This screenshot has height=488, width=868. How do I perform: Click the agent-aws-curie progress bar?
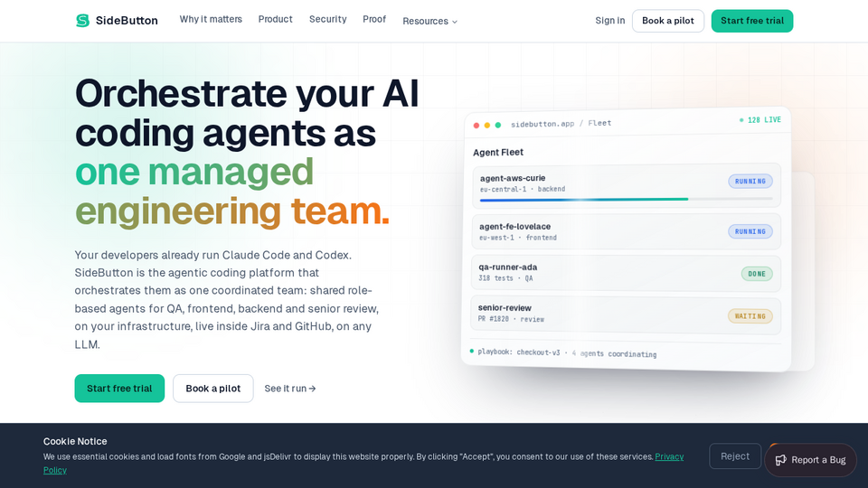(x=626, y=199)
